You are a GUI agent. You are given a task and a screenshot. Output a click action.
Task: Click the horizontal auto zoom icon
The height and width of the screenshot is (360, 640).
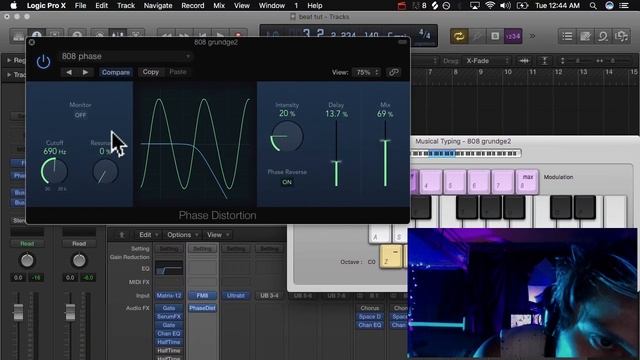(524, 61)
